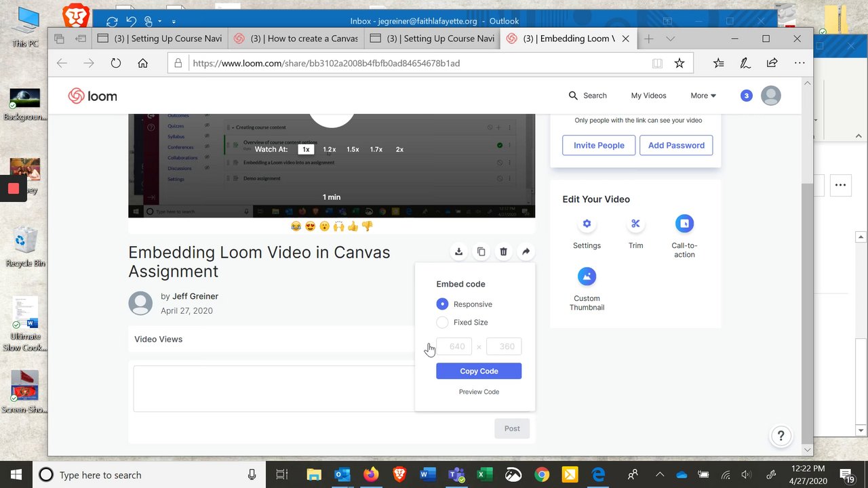Viewport: 868px width, 488px height.
Task: Open the Action Center notifications
Action: pyautogui.click(x=847, y=474)
